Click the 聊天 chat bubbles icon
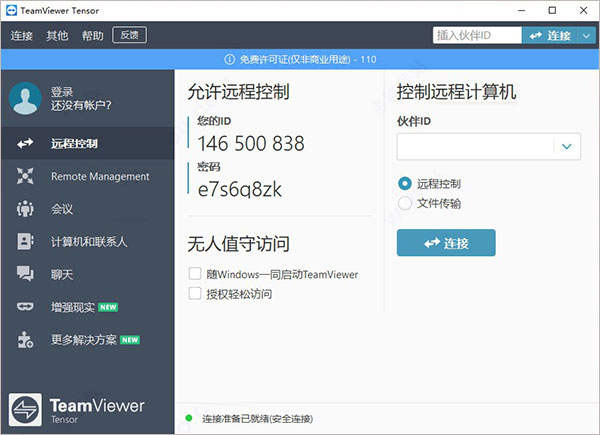Viewport: 600px width, 435px height. point(25,274)
